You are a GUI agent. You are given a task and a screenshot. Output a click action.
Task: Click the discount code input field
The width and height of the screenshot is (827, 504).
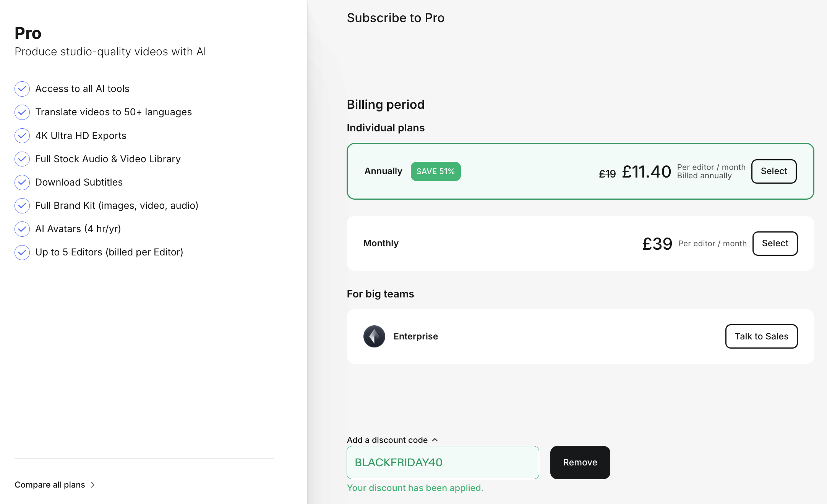point(443,463)
